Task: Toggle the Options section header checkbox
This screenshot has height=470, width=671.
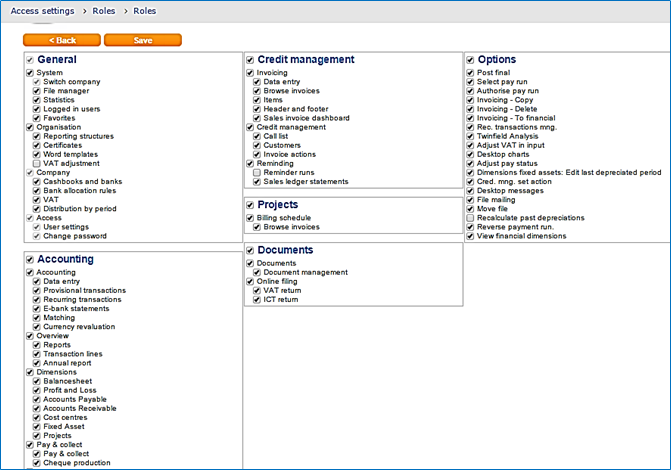Action: (470, 60)
